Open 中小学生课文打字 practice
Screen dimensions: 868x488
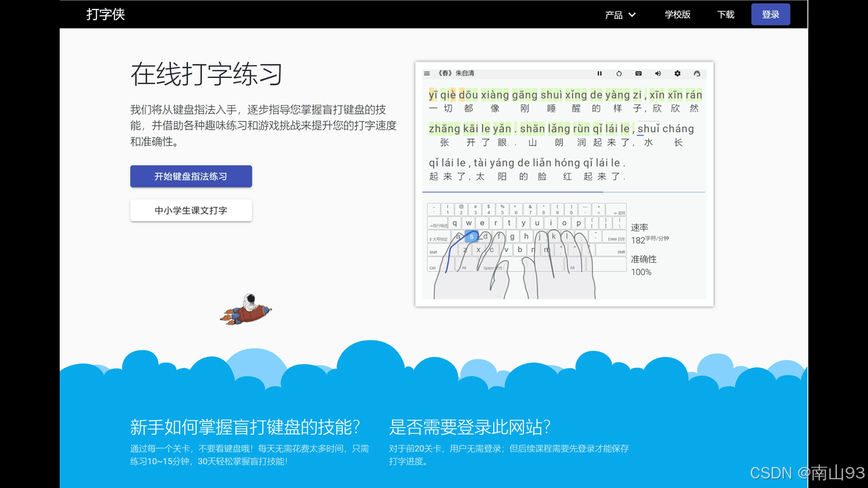(x=191, y=210)
